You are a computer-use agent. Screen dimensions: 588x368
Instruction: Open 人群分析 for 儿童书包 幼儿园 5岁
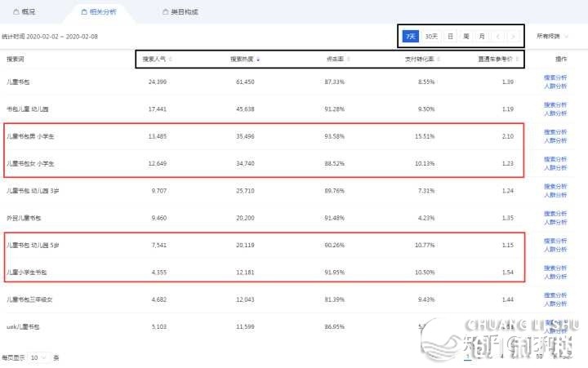pyautogui.click(x=555, y=250)
